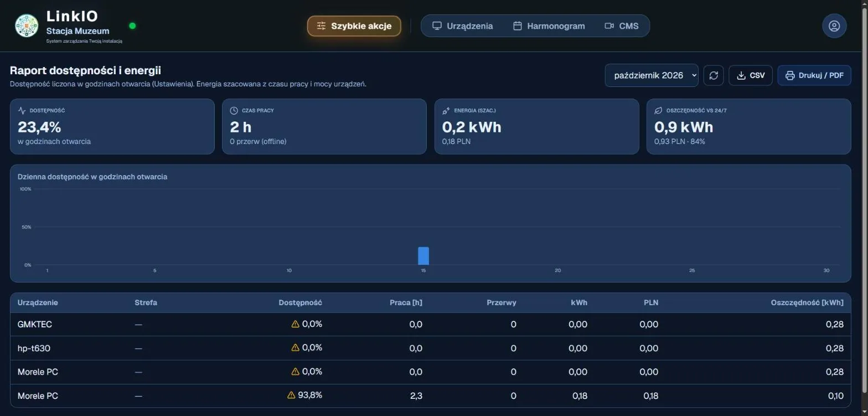This screenshot has width=868, height=416.
Task: Click the warning icon in hp-t630 row
Action: 295,348
